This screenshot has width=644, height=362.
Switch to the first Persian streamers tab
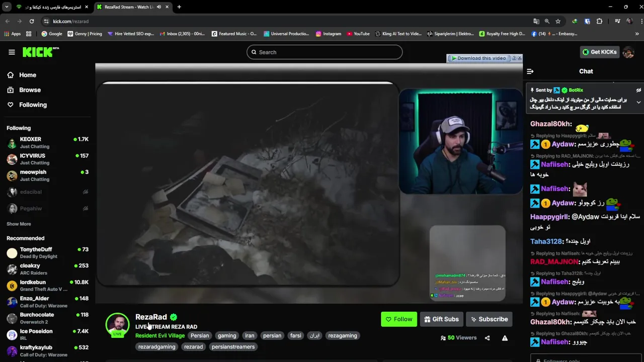coord(52,7)
